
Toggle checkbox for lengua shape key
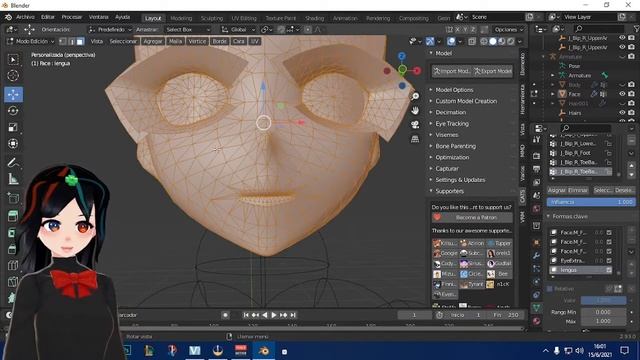pos(609,270)
